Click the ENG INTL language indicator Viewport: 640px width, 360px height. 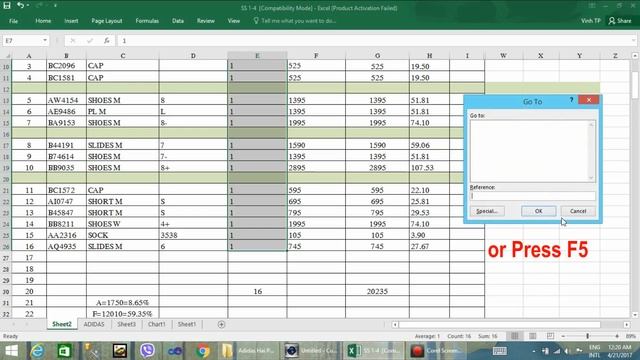click(x=594, y=351)
